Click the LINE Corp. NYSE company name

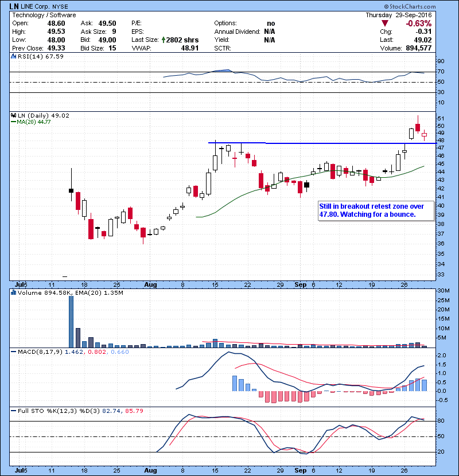[44, 6]
